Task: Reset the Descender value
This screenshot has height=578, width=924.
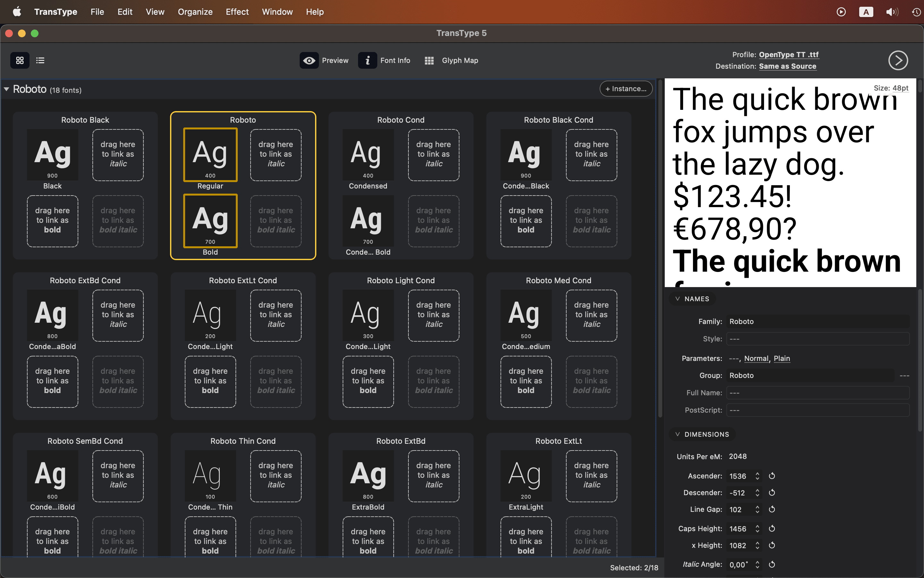Action: [772, 493]
